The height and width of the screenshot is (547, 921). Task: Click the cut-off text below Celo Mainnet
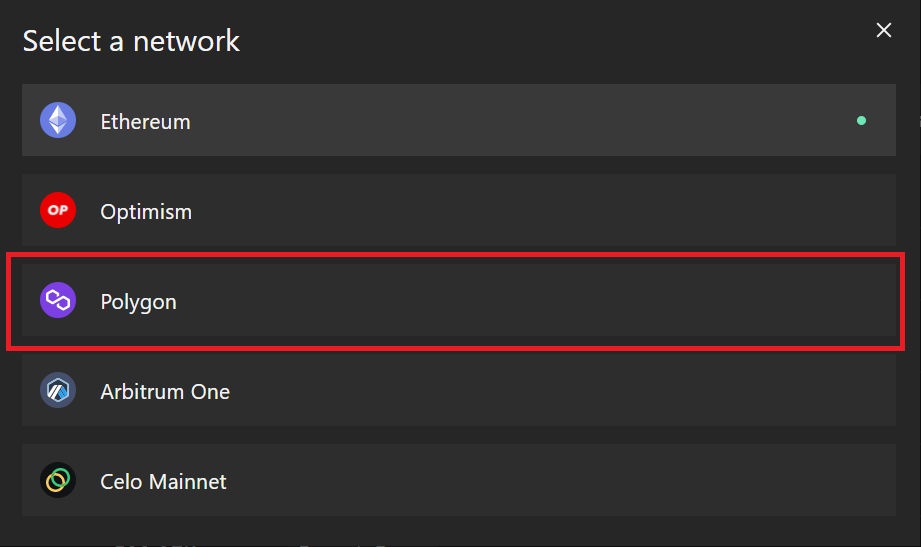click(x=253, y=545)
